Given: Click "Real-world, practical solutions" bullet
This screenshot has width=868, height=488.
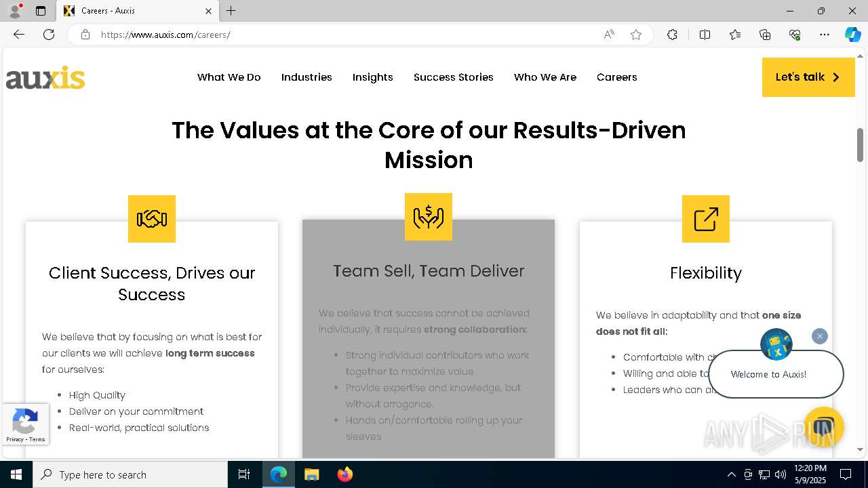Looking at the screenshot, I should (x=139, y=428).
